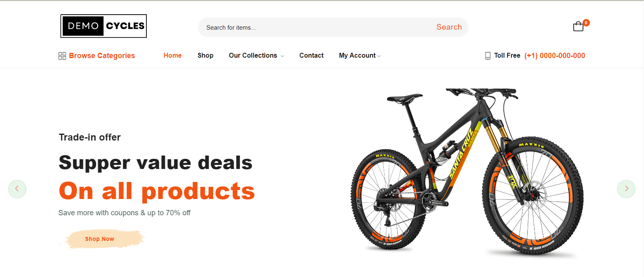This screenshot has height=277, width=644.
Task: Go to the Contact page
Action: pyautogui.click(x=311, y=56)
